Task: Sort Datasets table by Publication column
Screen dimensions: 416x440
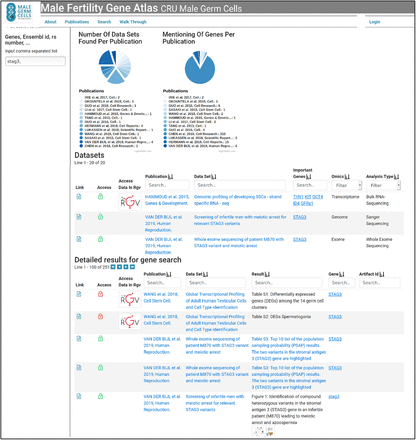Action: pos(170,176)
